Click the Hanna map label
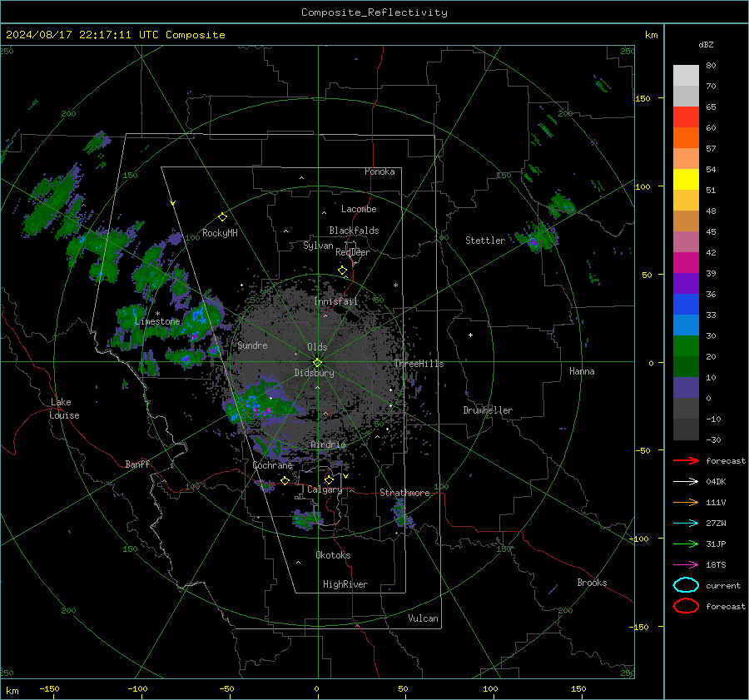 (x=582, y=371)
